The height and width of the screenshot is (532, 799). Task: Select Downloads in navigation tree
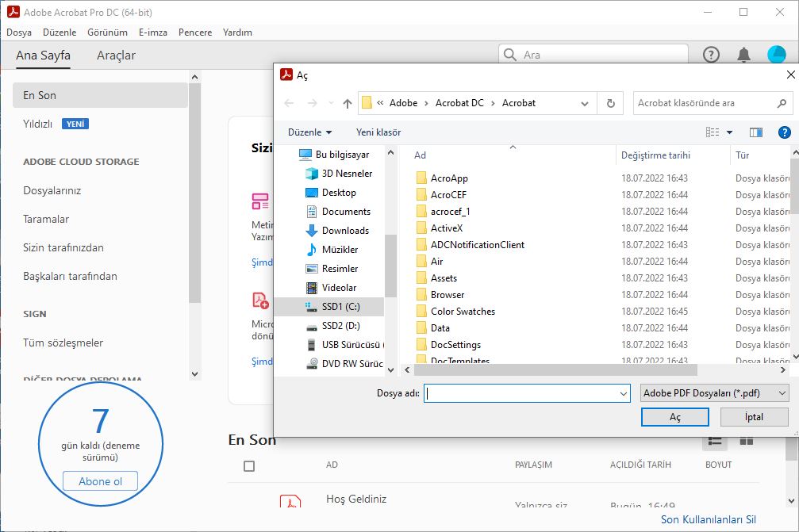[337, 231]
